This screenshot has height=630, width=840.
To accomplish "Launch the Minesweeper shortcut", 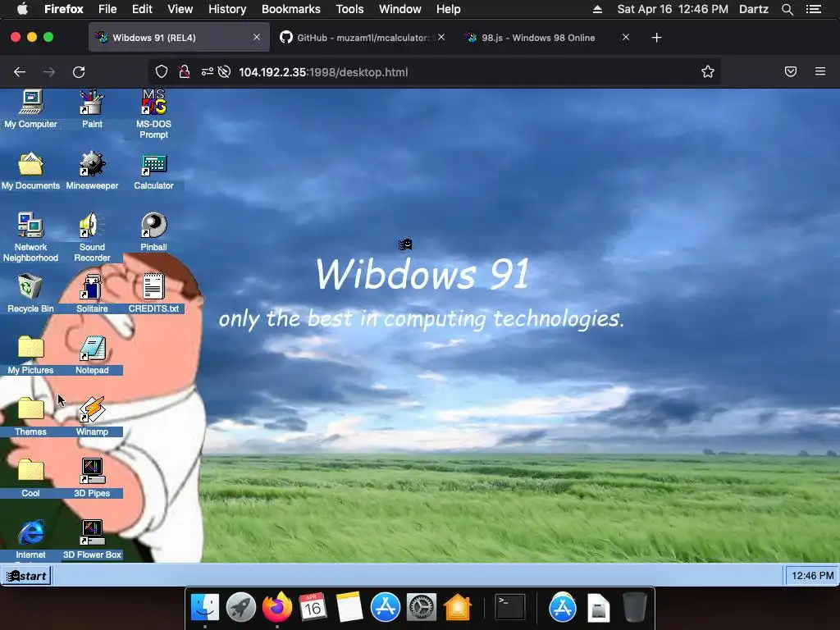I will click(92, 171).
